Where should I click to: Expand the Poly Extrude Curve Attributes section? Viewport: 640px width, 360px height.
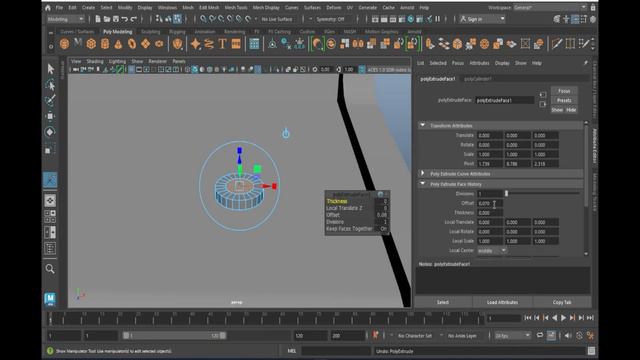pos(423,173)
